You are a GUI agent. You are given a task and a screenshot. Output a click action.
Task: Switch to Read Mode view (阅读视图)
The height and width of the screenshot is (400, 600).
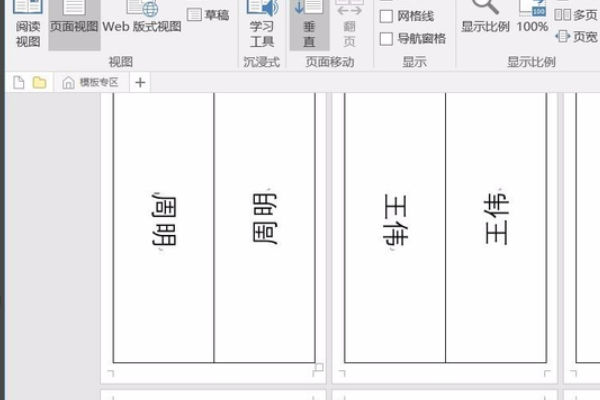point(28,24)
